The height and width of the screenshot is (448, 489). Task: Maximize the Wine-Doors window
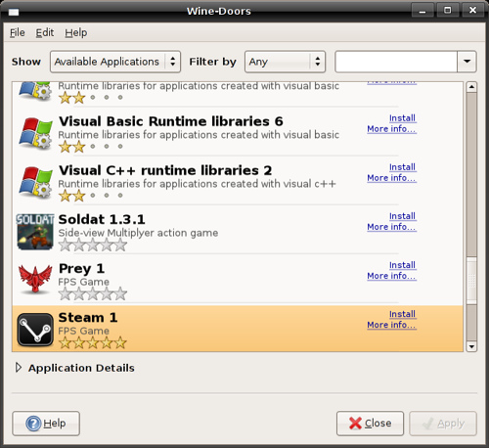click(448, 11)
